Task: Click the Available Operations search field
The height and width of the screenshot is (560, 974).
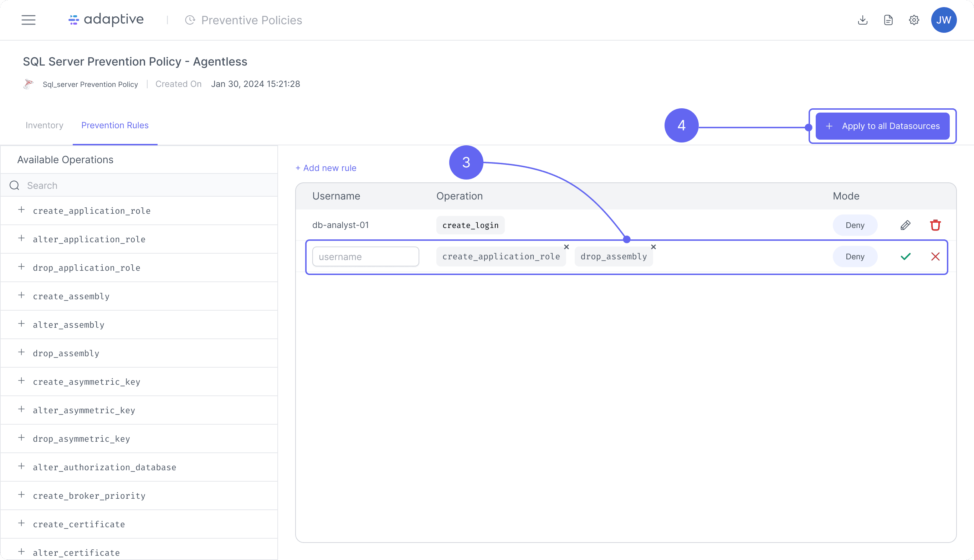Action: [139, 185]
